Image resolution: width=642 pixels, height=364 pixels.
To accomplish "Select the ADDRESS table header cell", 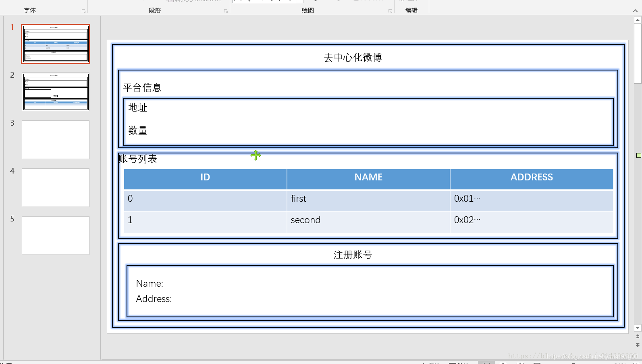I will (x=532, y=179).
